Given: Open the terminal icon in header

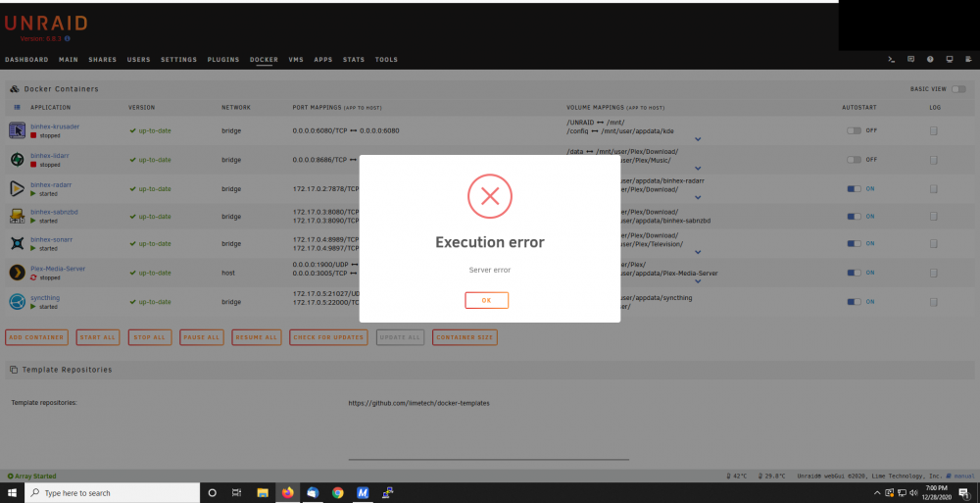Looking at the screenshot, I should coord(892,60).
